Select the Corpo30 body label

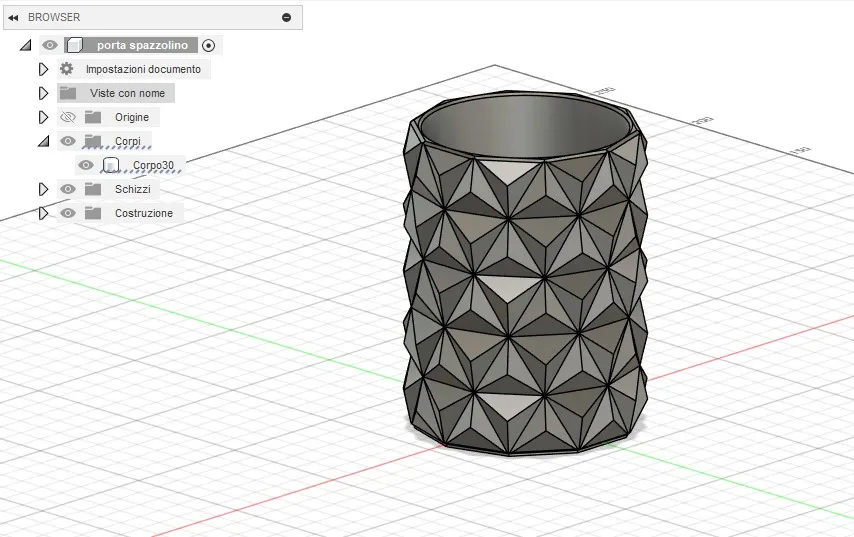(x=154, y=165)
